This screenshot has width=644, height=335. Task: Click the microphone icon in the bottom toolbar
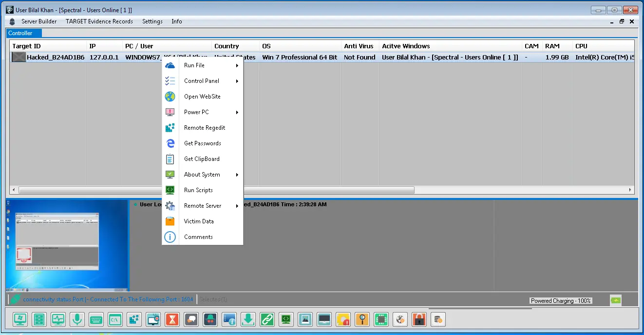pyautogui.click(x=76, y=319)
